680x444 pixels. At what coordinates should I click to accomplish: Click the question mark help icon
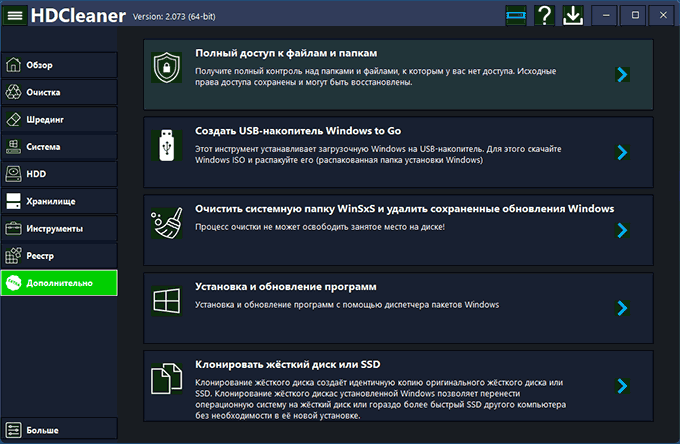pyautogui.click(x=544, y=15)
